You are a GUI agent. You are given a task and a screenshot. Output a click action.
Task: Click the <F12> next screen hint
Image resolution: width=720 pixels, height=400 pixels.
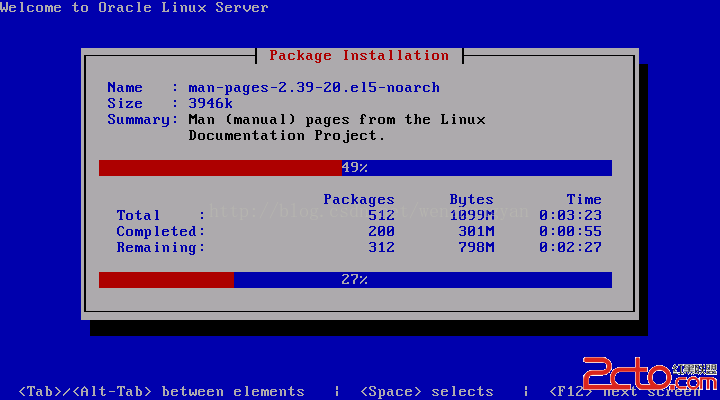point(624,391)
